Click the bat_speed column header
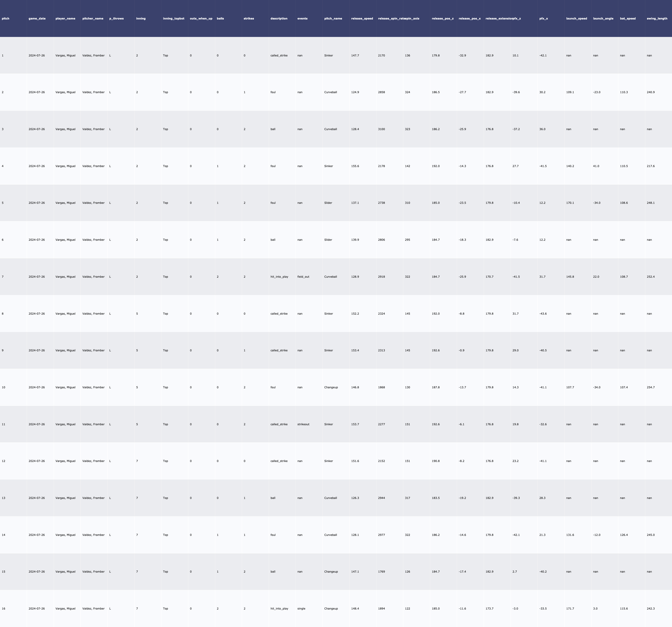Viewport: 672px width, 627px height. point(628,19)
